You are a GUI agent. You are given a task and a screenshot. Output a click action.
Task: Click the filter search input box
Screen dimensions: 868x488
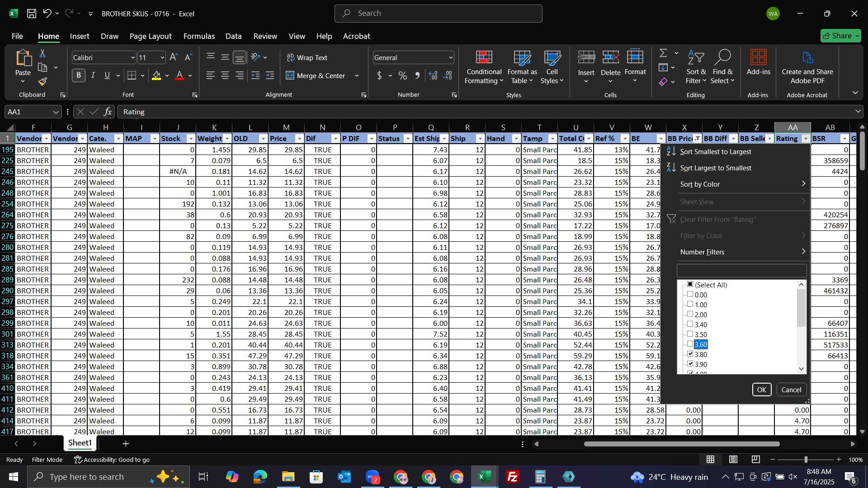(741, 271)
